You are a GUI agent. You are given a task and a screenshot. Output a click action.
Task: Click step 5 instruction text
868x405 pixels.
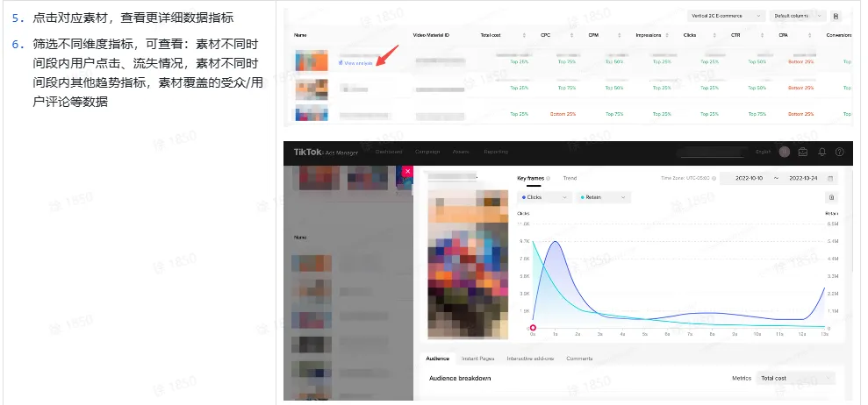(x=133, y=18)
